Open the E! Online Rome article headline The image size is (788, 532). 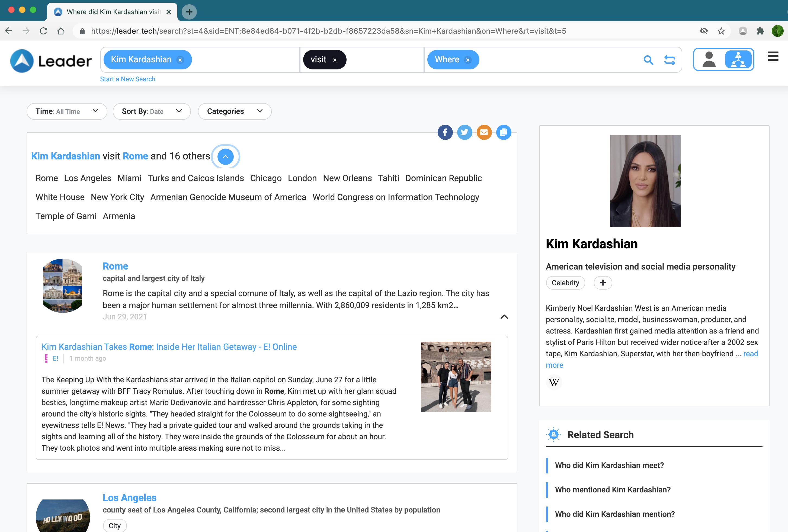(169, 347)
